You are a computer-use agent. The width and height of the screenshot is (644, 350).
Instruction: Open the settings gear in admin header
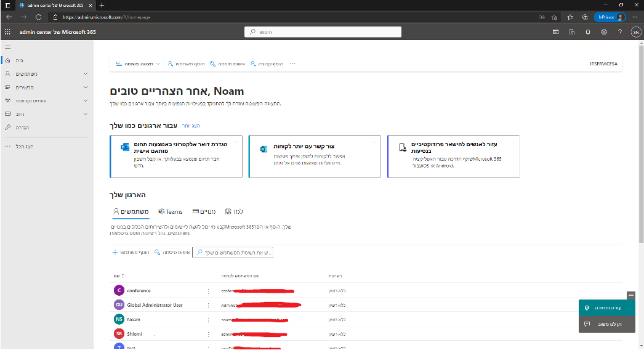[x=604, y=31]
